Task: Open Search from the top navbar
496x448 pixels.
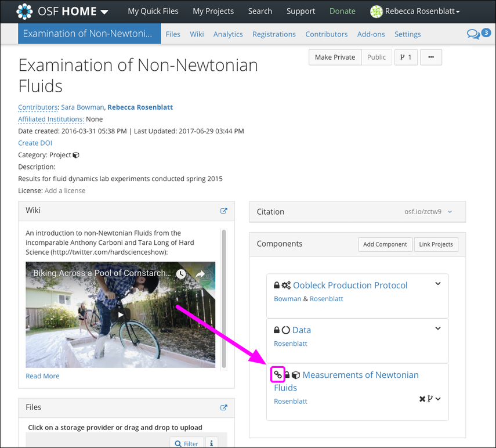Action: pyautogui.click(x=260, y=12)
